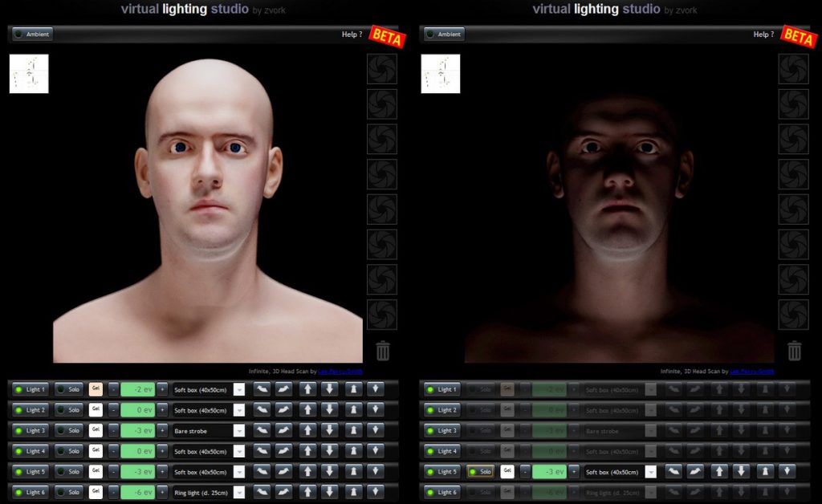The height and width of the screenshot is (504, 822).
Task: Raise Light 2 with up arrow, left studio
Action: [x=307, y=410]
